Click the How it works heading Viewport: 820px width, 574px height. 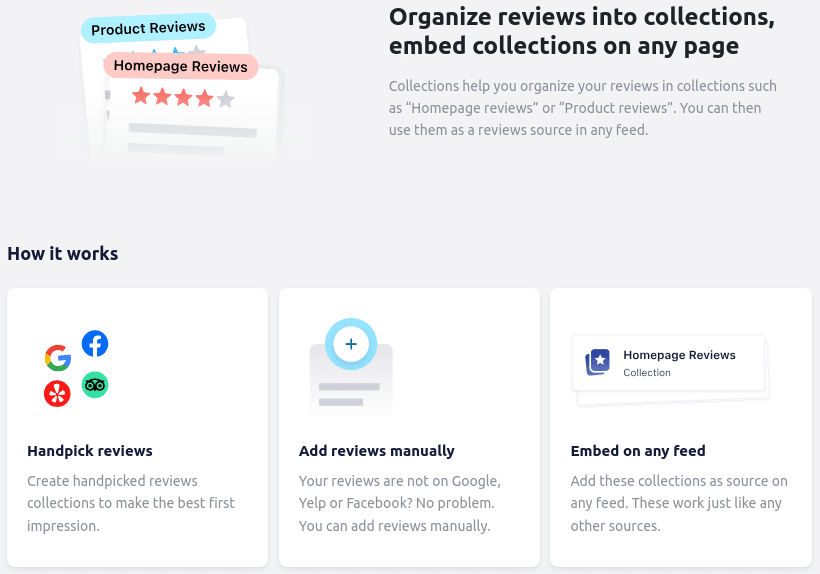tap(63, 254)
